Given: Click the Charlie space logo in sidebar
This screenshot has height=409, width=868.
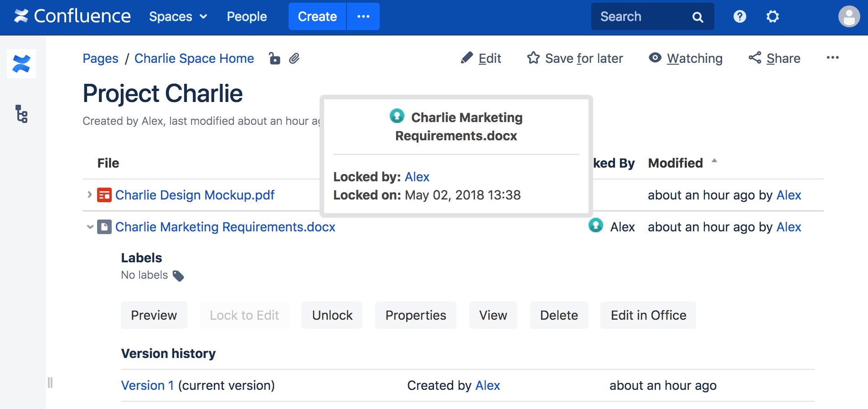Looking at the screenshot, I should (21, 64).
